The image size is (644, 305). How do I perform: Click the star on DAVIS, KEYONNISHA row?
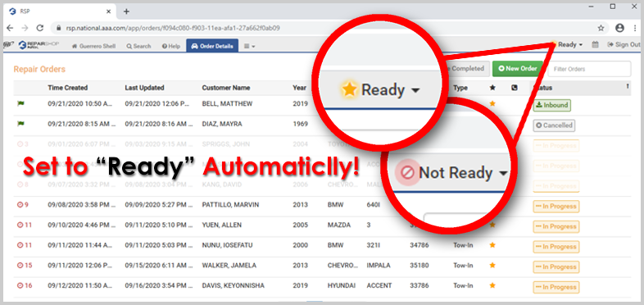[492, 285]
